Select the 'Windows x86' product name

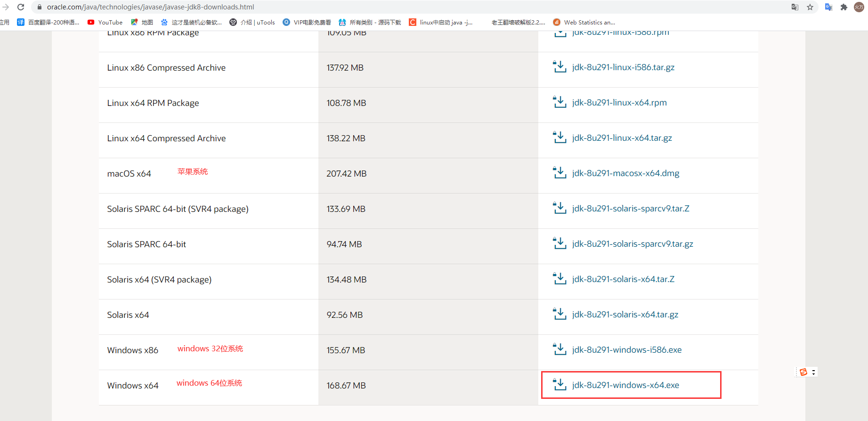point(133,350)
